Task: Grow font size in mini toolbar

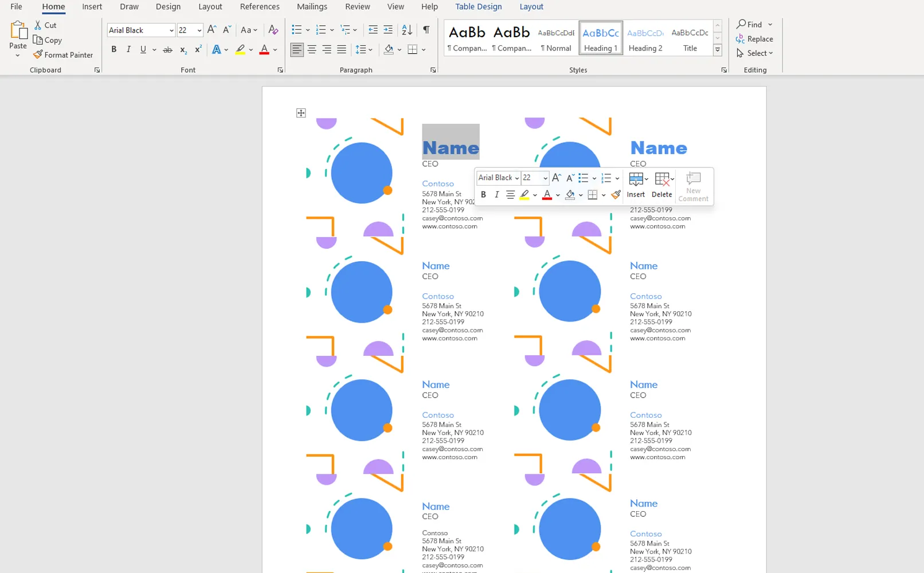Action: point(556,178)
